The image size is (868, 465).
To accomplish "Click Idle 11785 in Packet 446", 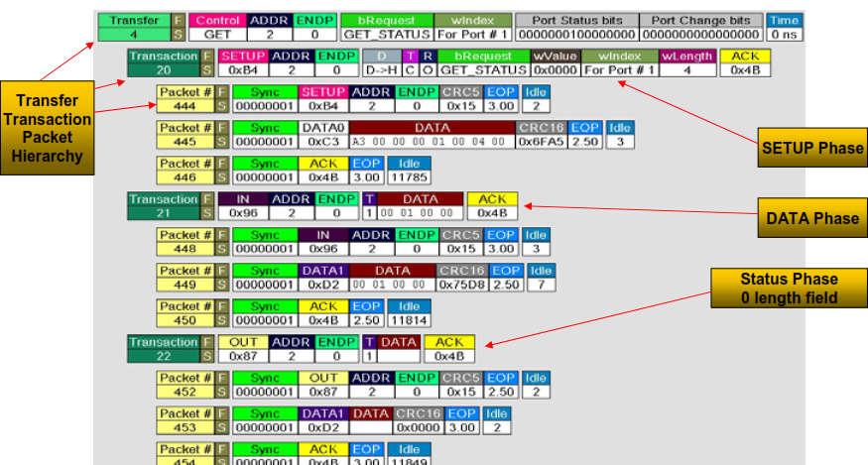I will coord(409,171).
